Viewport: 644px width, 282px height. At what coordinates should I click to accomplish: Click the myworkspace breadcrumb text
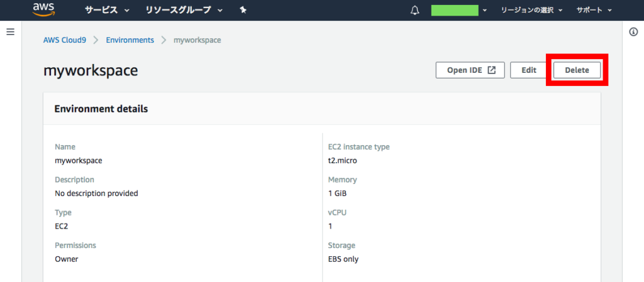[x=197, y=40]
